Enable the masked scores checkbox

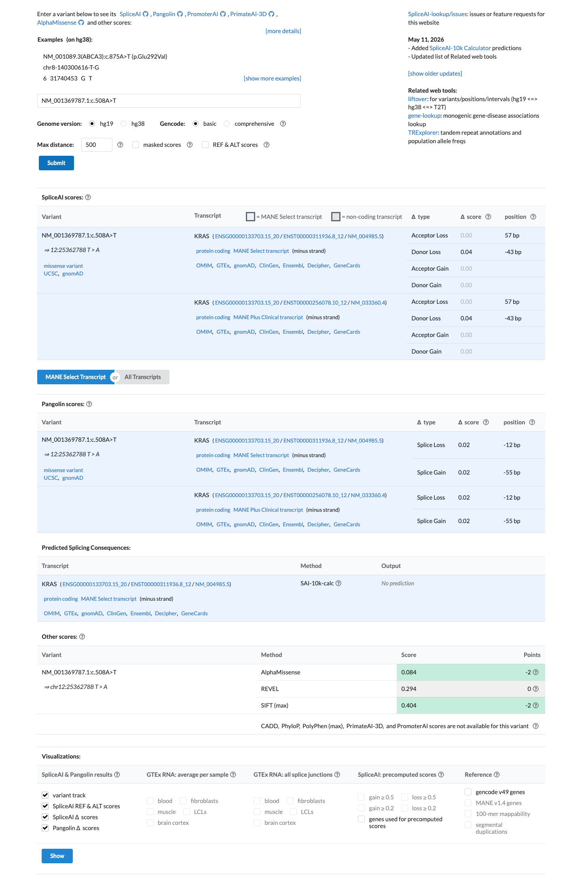[136, 145]
